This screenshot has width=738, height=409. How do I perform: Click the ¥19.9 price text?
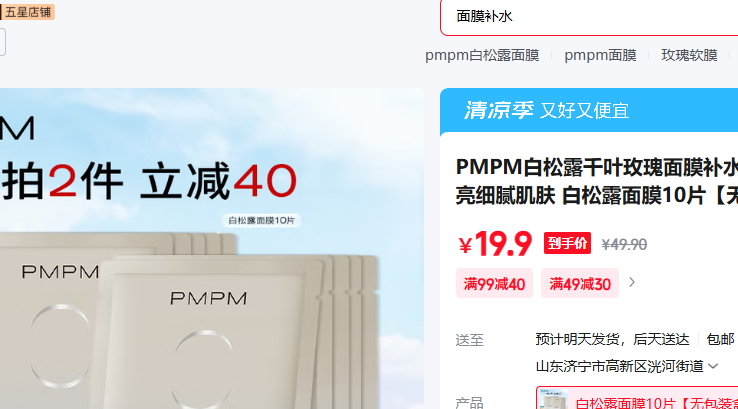(x=495, y=244)
